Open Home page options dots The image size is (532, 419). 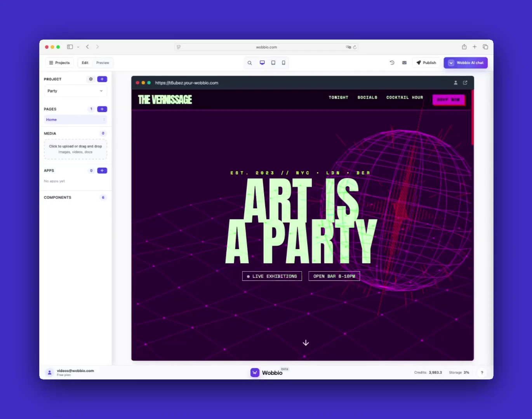point(104,119)
